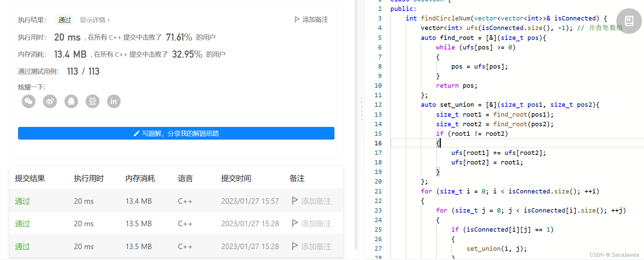Click the 备注 column header

pos(297,178)
